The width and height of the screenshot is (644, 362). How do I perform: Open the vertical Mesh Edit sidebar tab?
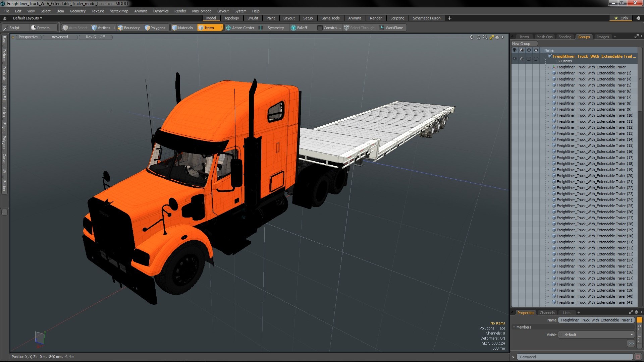[x=4, y=94]
